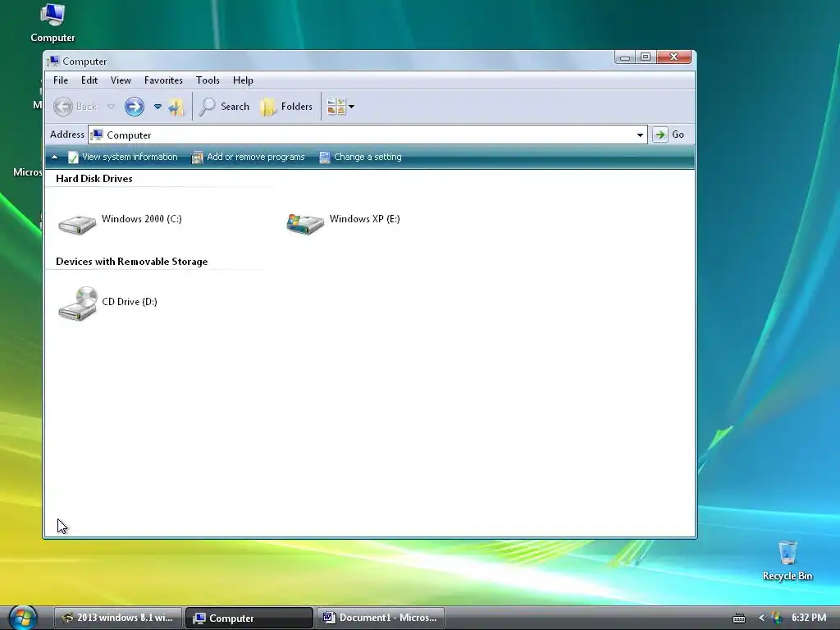The height and width of the screenshot is (630, 840).
Task: Select the Windows XP (E:) drive icon
Action: [x=305, y=223]
